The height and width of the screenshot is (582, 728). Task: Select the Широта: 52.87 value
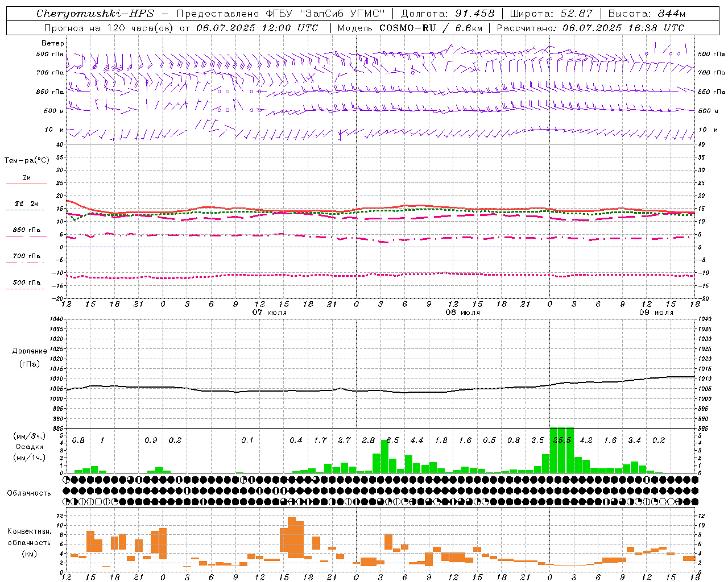[x=551, y=14]
